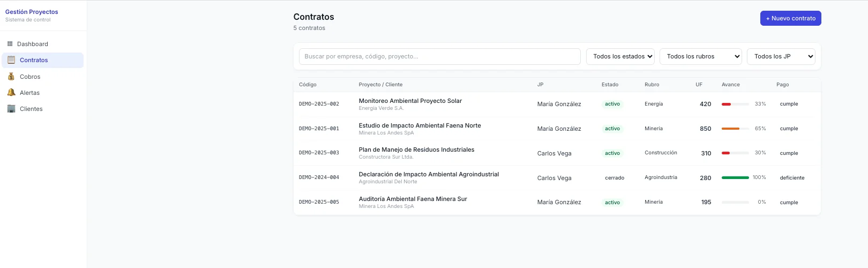The image size is (868, 268).
Task: Click the Agroindustrial Del Norte client name
Action: click(388, 182)
